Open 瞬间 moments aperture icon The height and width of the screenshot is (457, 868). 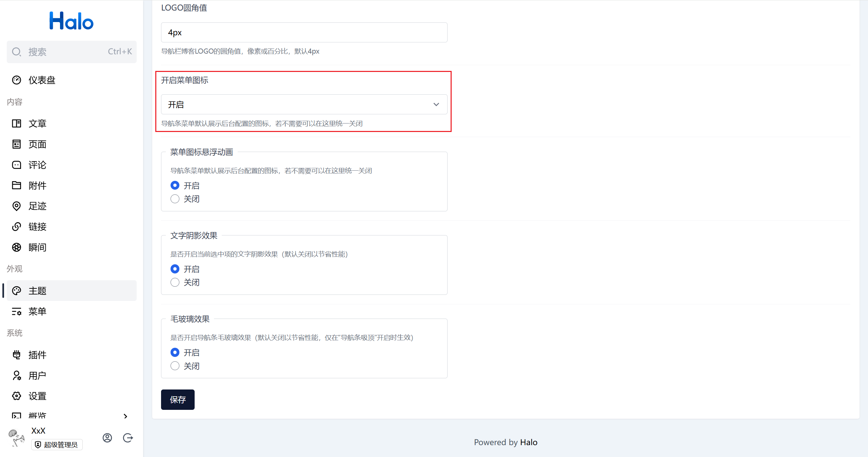click(17, 247)
